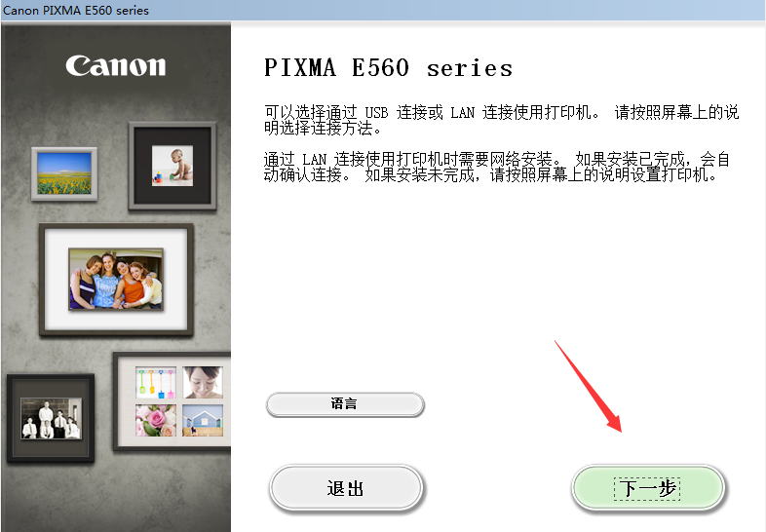
Task: Click the black-and-white family portrait photo
Action: tap(51, 418)
